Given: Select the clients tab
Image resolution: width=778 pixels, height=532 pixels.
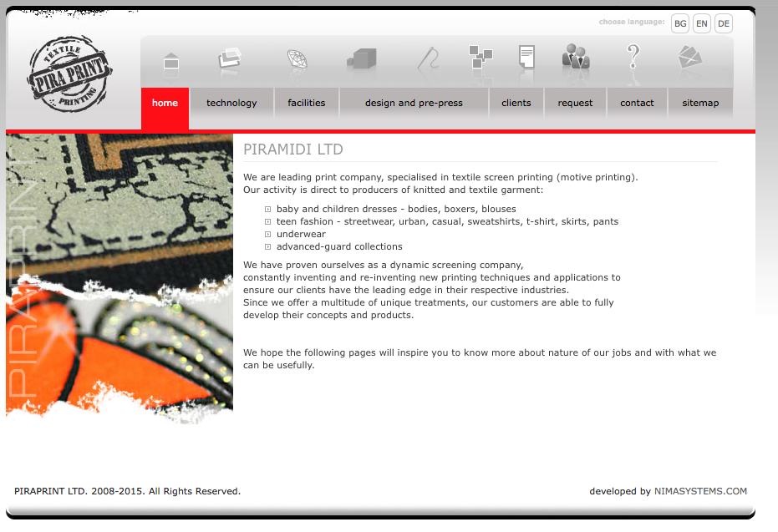Looking at the screenshot, I should coord(516,104).
